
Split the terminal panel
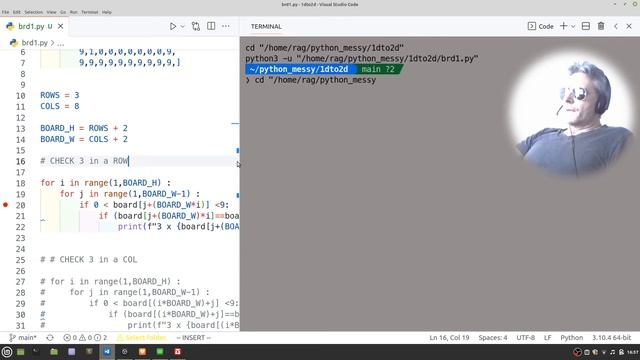[x=586, y=26]
